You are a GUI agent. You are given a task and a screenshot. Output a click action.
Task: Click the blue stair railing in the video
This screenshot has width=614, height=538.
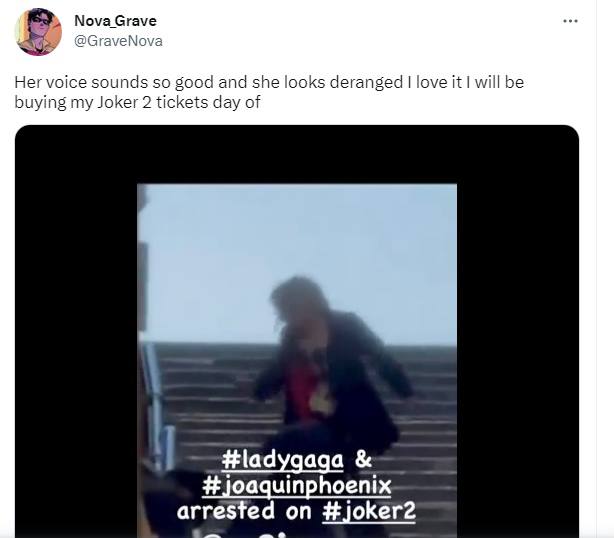click(x=157, y=407)
